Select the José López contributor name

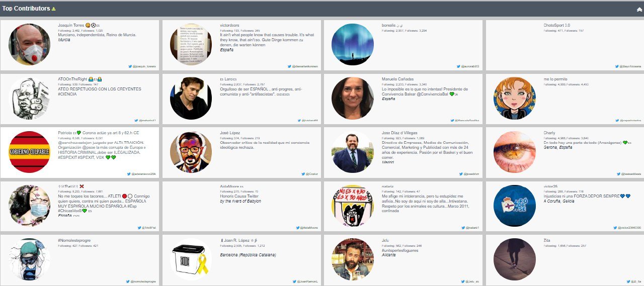point(229,133)
